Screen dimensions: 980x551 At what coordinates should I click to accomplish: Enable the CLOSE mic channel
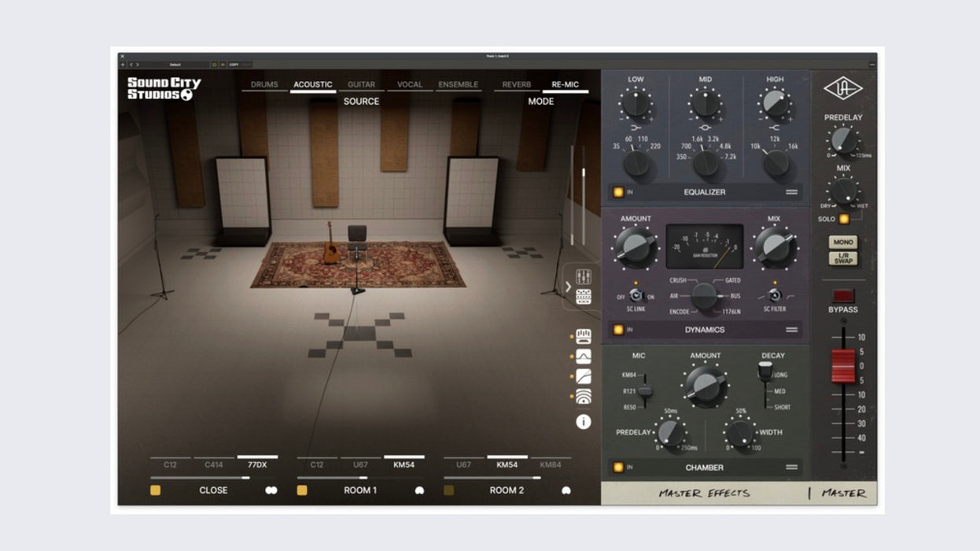[x=156, y=490]
